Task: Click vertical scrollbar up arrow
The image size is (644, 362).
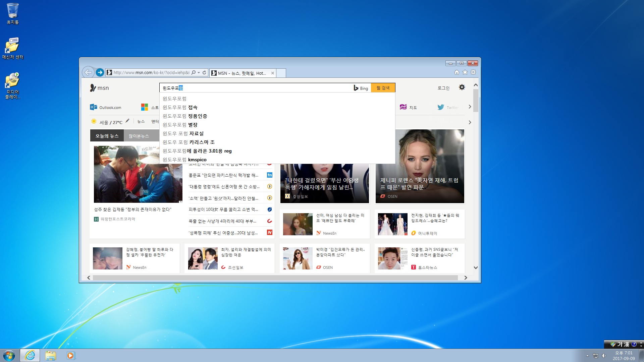Action: [x=476, y=85]
